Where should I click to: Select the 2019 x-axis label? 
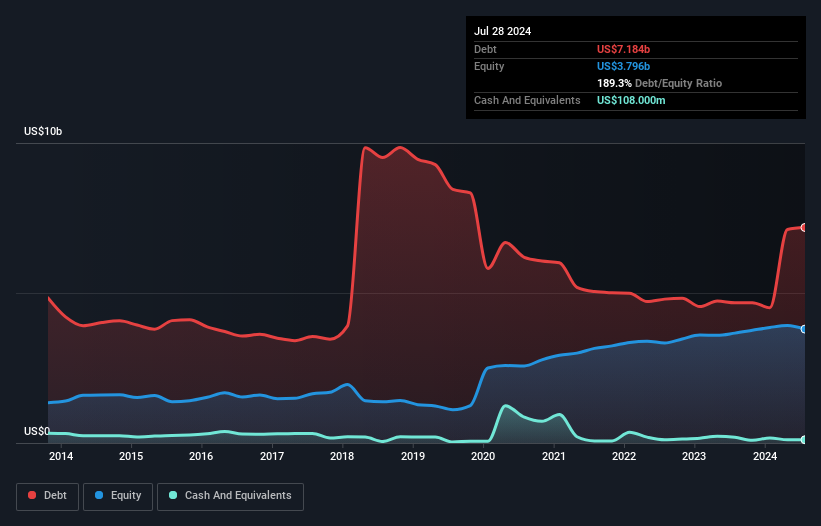(x=413, y=456)
